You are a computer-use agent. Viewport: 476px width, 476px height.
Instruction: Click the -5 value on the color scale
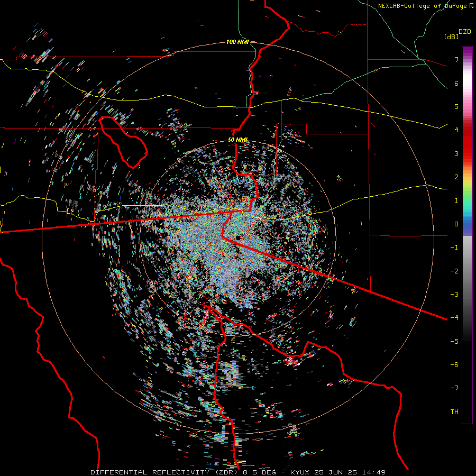tap(454, 342)
